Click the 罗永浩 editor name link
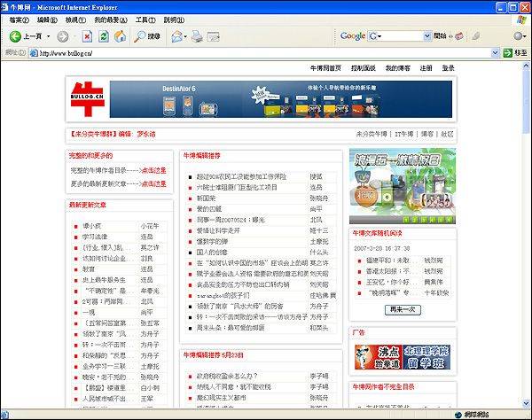 tap(146, 134)
